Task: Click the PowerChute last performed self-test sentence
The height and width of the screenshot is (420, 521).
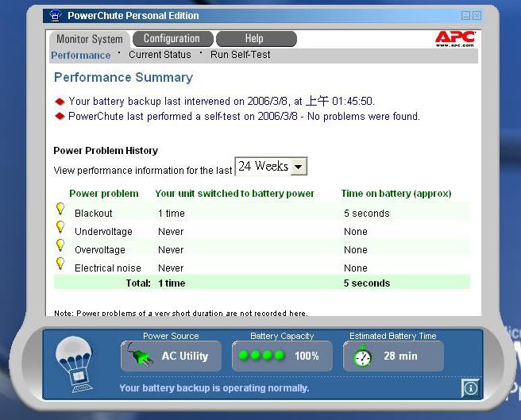Action: [x=245, y=116]
